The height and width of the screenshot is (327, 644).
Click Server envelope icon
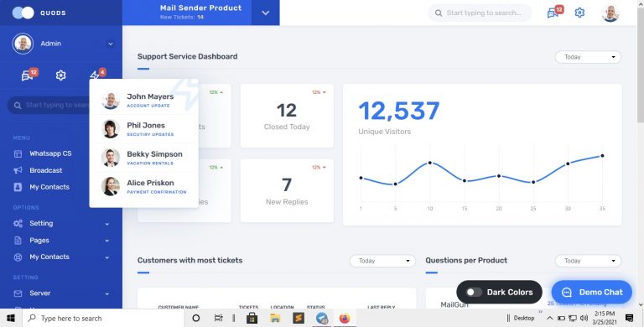point(18,293)
